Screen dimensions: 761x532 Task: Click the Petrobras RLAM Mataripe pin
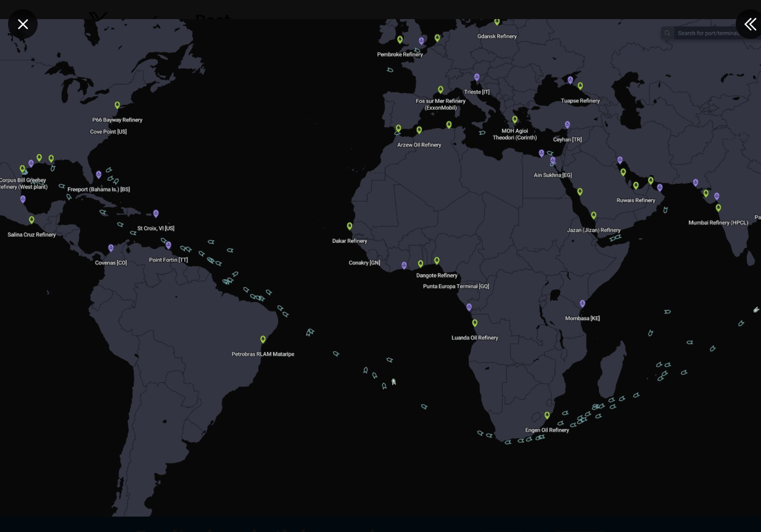263,340
